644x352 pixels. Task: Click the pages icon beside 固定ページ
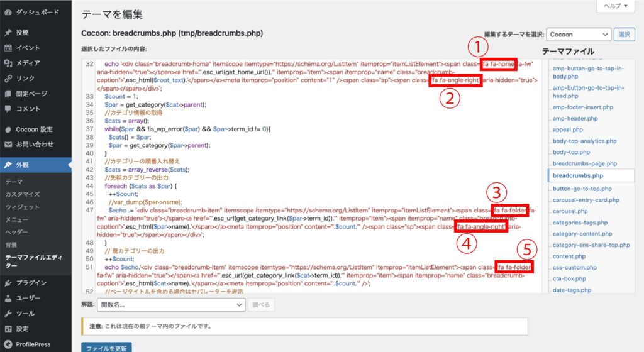click(x=8, y=94)
